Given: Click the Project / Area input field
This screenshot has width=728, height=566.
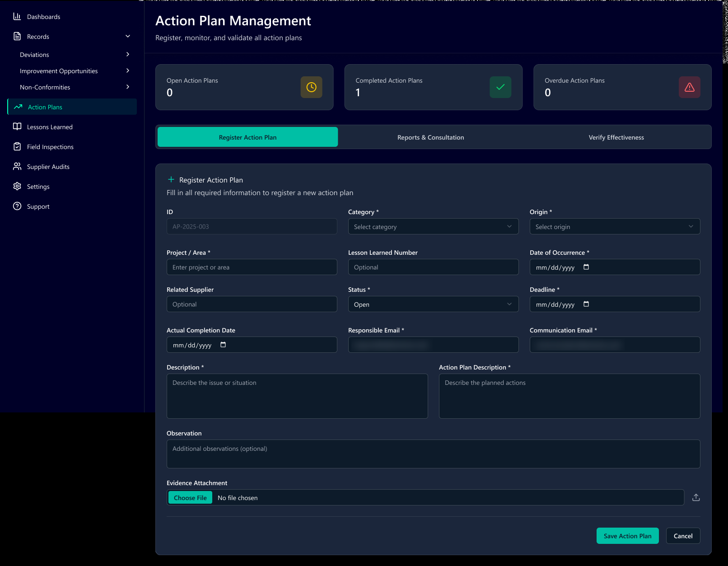Looking at the screenshot, I should click(x=252, y=267).
